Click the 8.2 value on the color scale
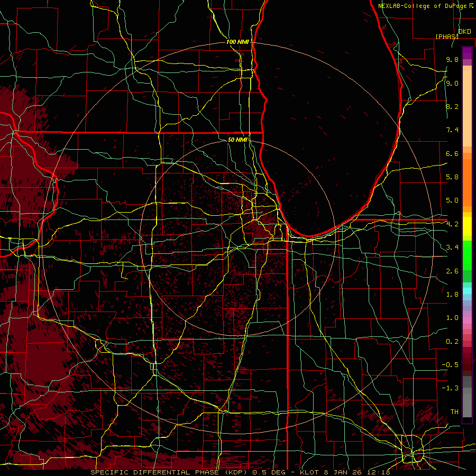Image resolution: width=476 pixels, height=476 pixels. (x=452, y=106)
